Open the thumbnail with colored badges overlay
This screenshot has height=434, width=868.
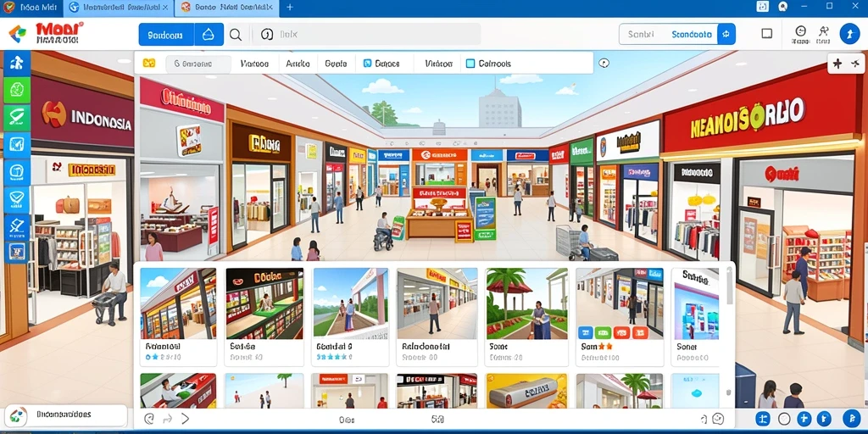[620, 303]
